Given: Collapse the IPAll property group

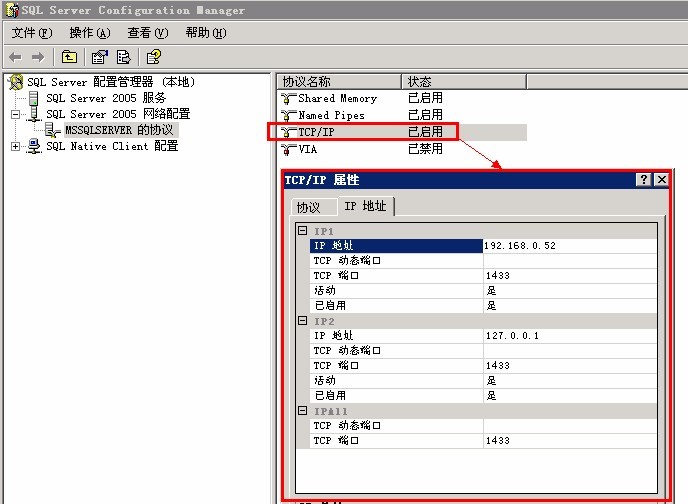Looking at the screenshot, I should [x=302, y=411].
